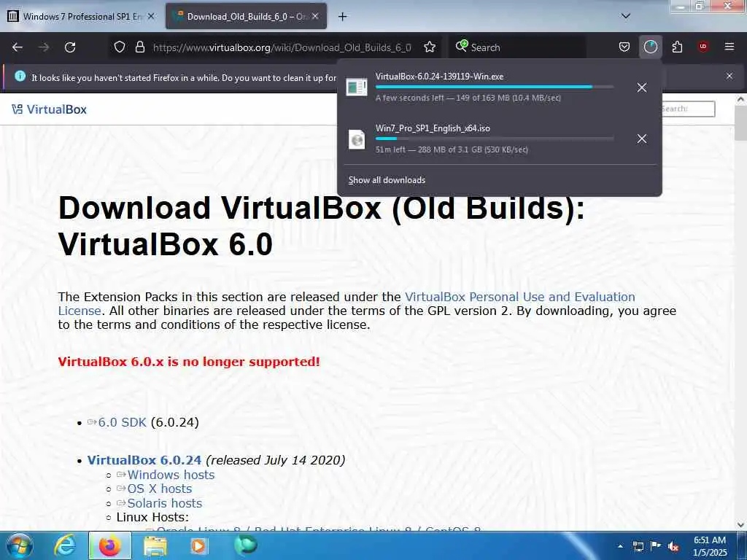
Task: Click the Win7 iso disc file icon
Action: pos(356,139)
